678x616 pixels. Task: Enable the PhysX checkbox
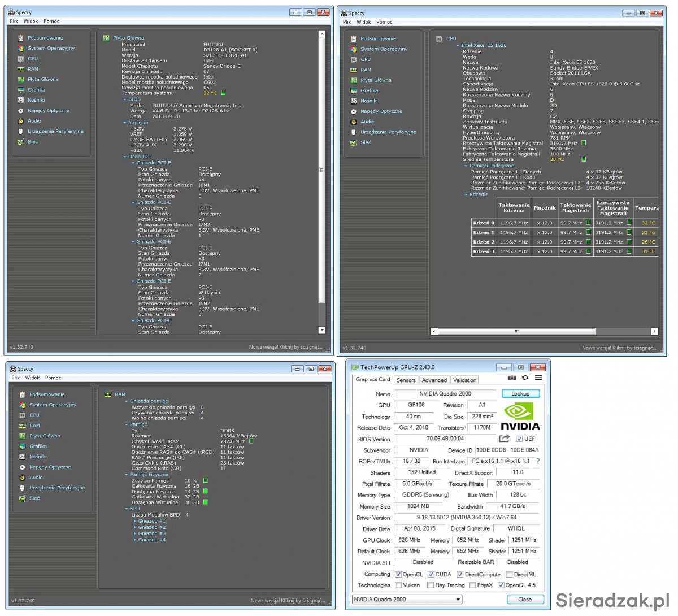coord(472,585)
